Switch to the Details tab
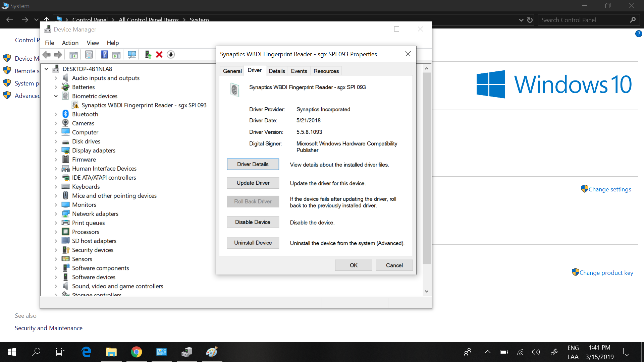 277,71
